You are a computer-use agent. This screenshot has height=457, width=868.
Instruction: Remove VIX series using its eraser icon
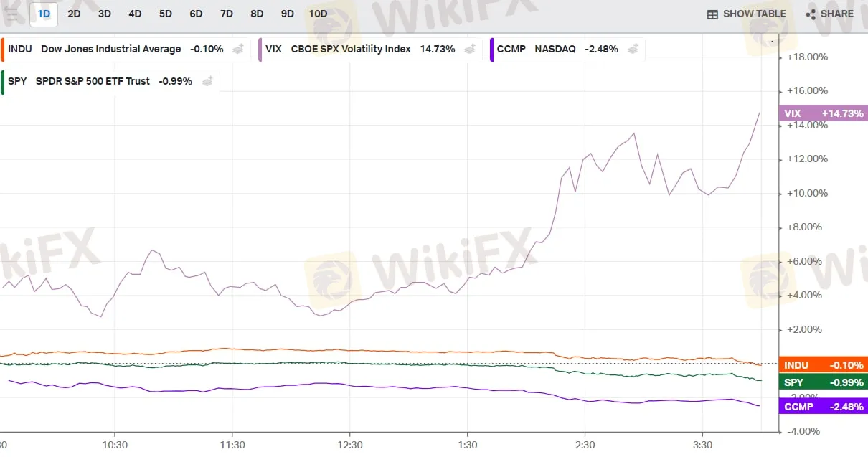(470, 50)
